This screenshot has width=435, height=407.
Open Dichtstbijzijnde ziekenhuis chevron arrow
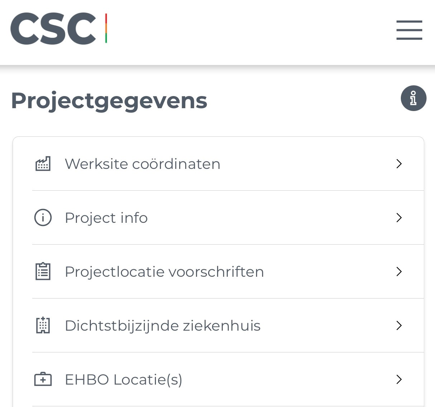(399, 326)
